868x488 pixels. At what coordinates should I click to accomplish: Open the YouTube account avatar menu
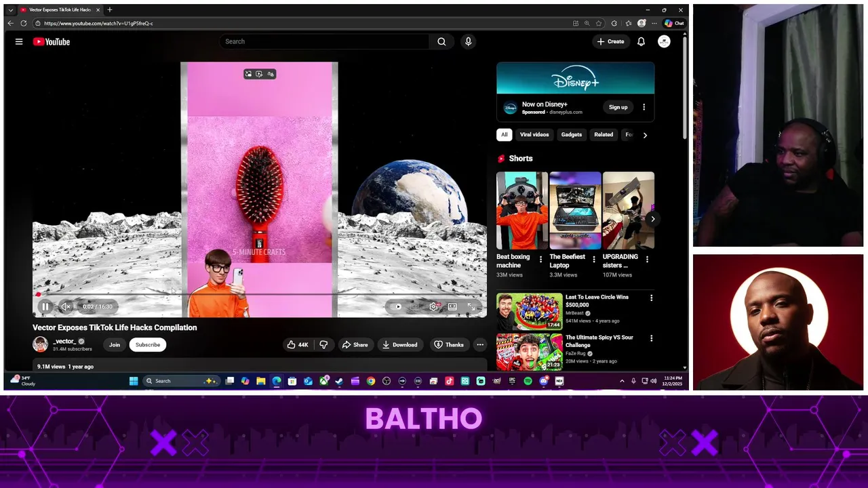point(664,41)
